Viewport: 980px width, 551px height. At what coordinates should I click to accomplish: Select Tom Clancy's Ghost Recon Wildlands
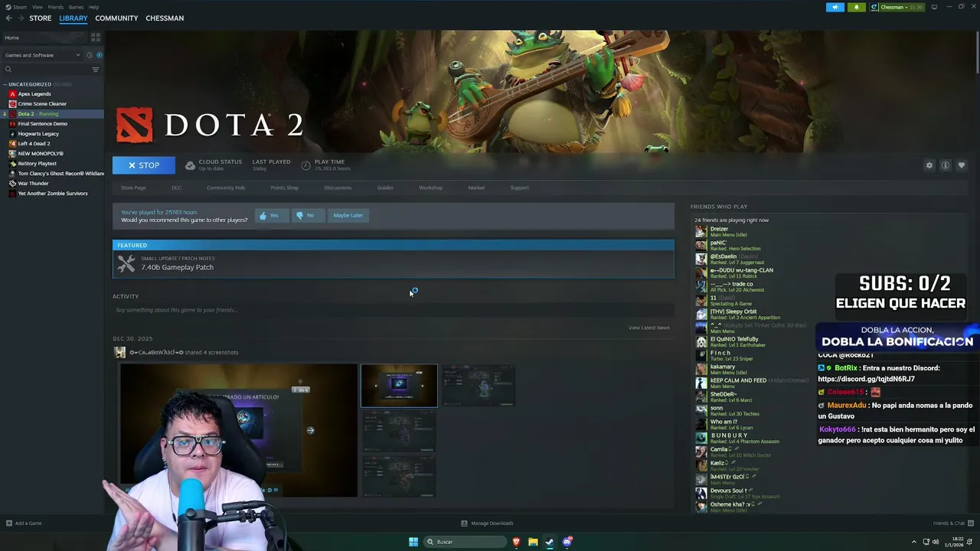coord(52,174)
